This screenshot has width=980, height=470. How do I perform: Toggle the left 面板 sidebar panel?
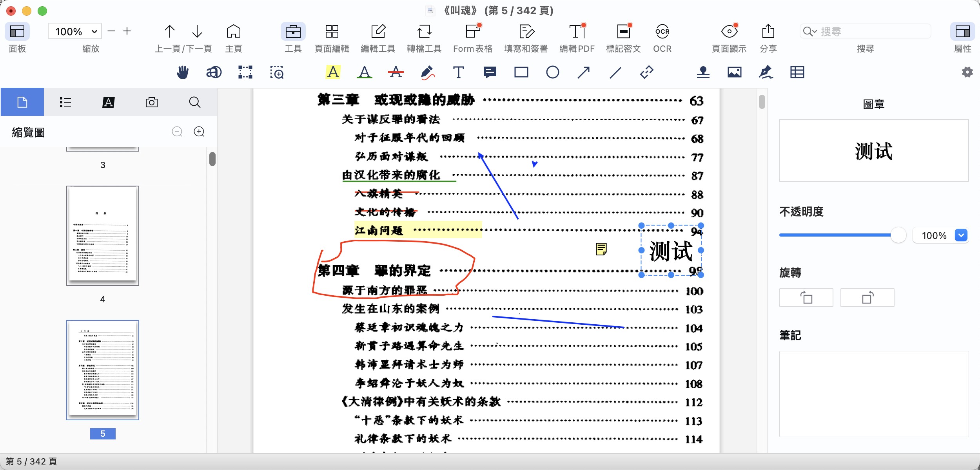(x=17, y=32)
